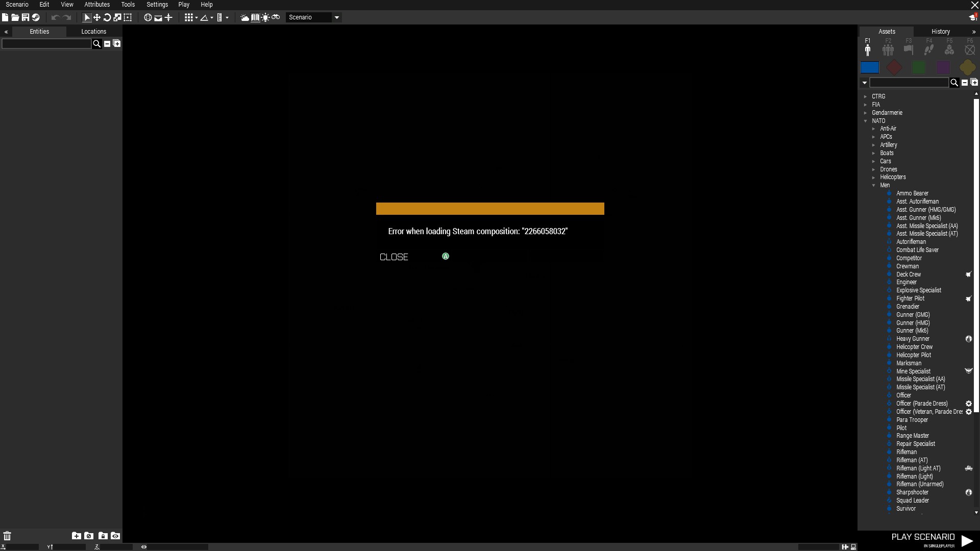This screenshot has width=980, height=551.
Task: Toggle layer lock folder icon
Action: 103,536
